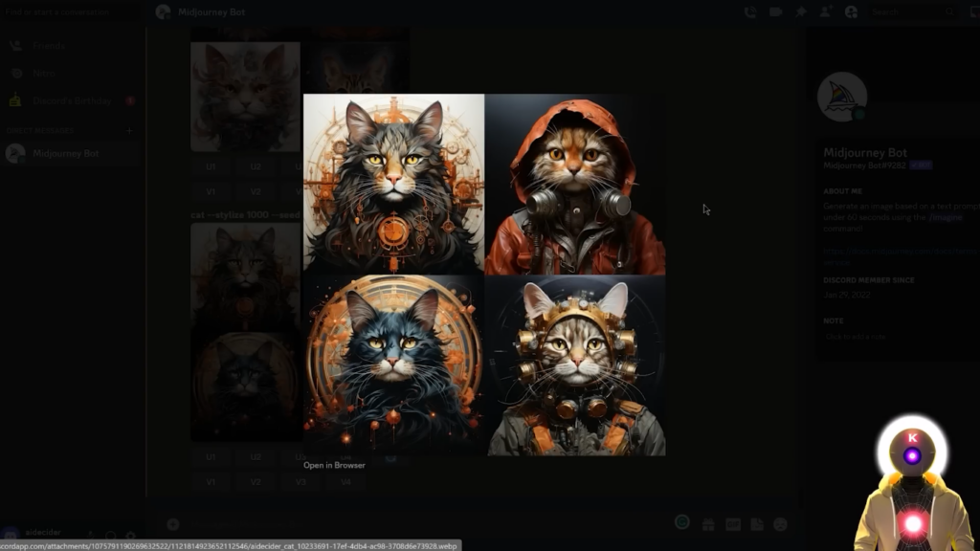Open user settings with the gear icon
Viewport: 980px width, 551px height.
coord(130,536)
